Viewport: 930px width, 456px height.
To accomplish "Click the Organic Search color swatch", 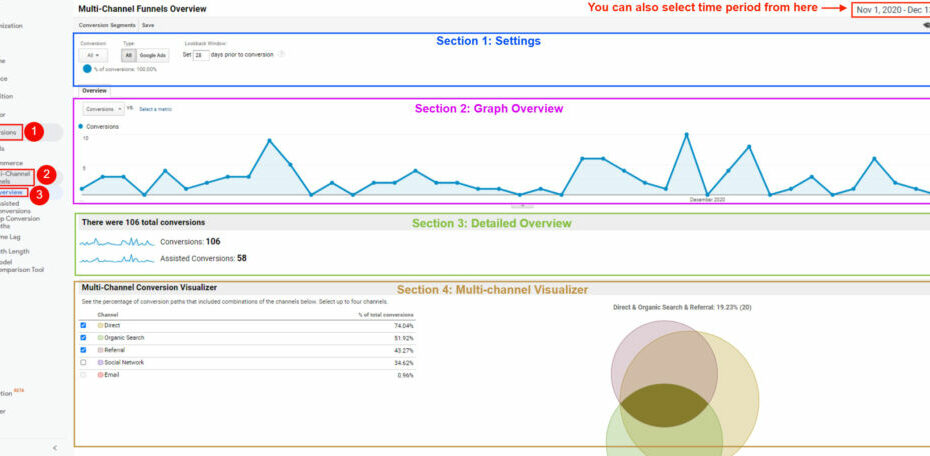I will pos(100,337).
